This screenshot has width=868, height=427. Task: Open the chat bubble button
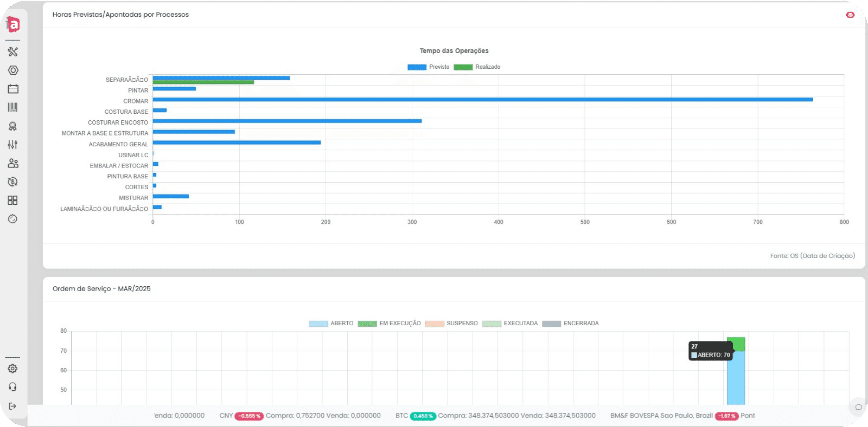pyautogui.click(x=858, y=408)
